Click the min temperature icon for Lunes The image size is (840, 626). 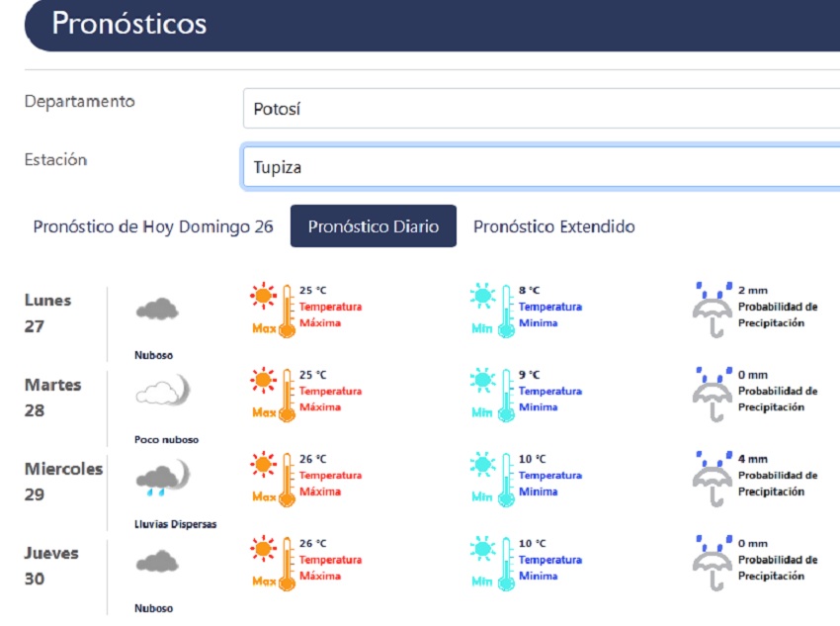point(494,311)
